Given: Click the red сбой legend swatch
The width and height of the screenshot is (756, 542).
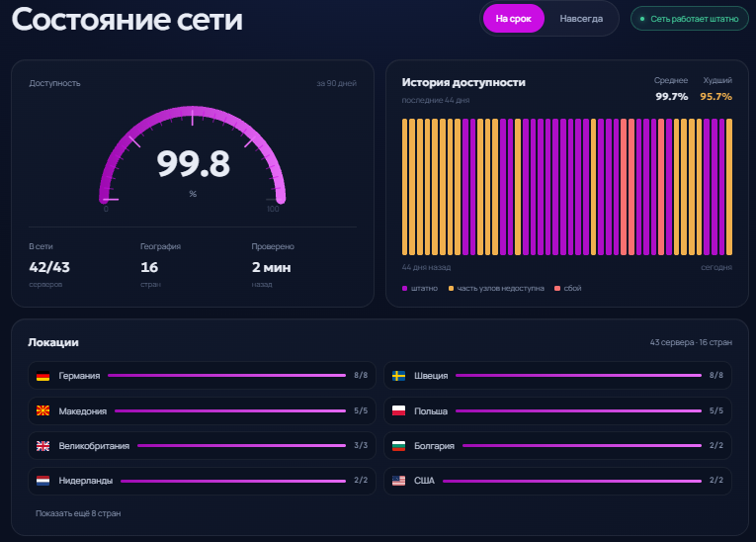Looking at the screenshot, I should (x=557, y=288).
